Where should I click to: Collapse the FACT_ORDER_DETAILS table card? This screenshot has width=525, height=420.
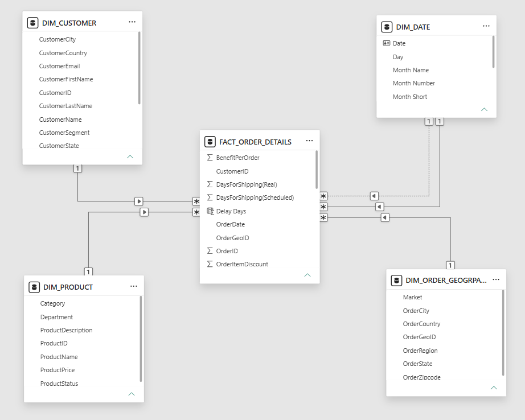tap(307, 275)
